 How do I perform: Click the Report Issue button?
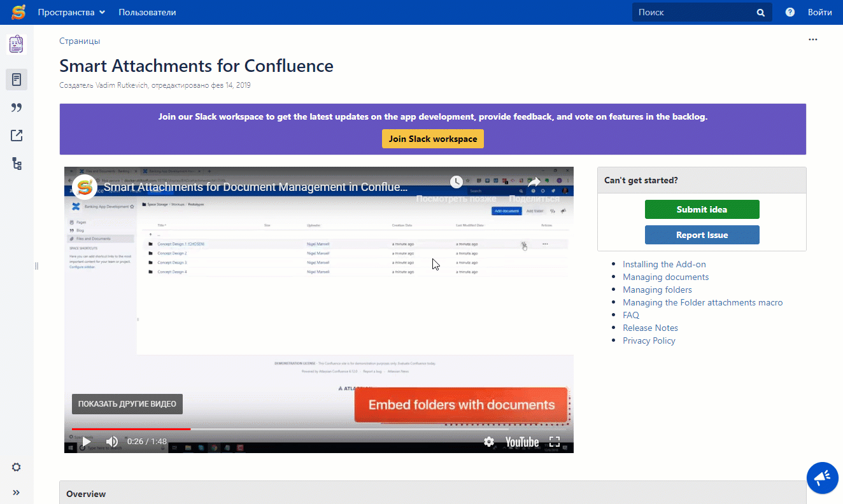[702, 235]
